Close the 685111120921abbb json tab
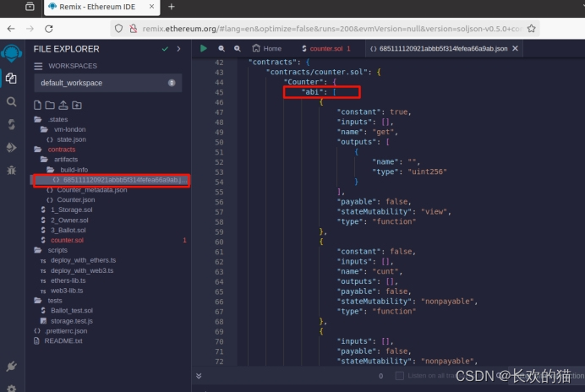Viewport: 585px width, 392px height. point(515,48)
